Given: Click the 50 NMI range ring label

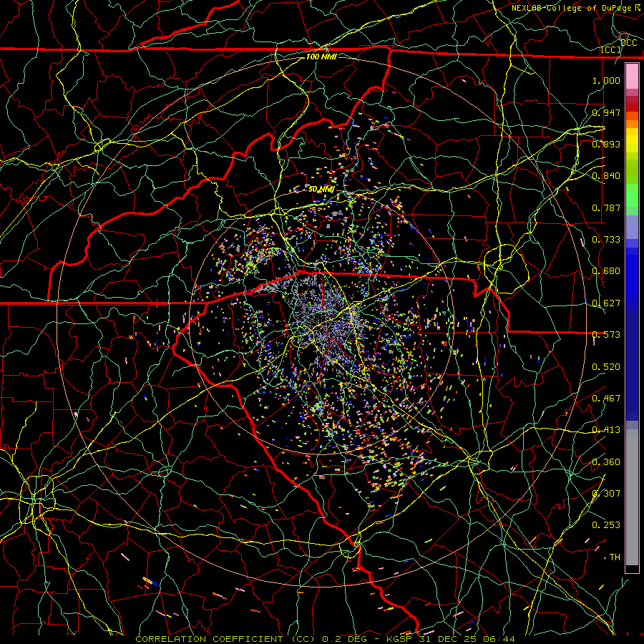Looking at the screenshot, I should pyautogui.click(x=321, y=189).
